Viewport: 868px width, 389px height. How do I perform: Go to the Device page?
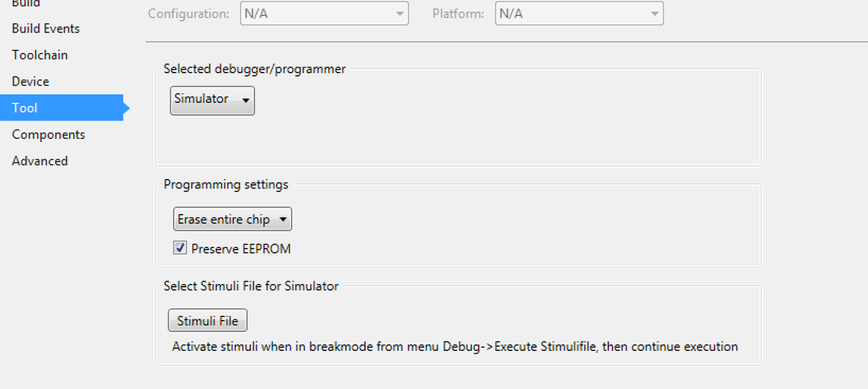point(31,81)
